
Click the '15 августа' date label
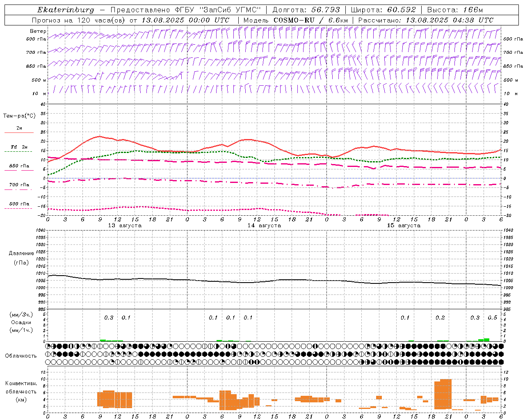click(404, 226)
